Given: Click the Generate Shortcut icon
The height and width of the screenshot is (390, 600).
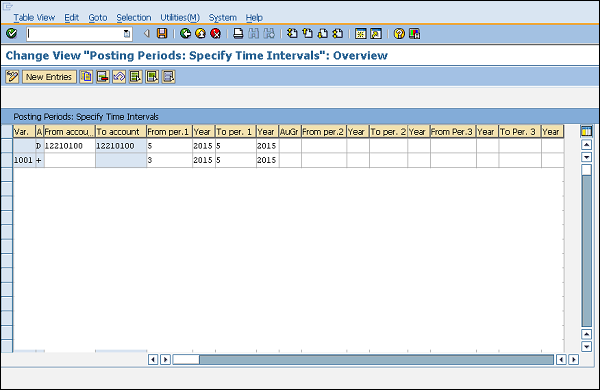Looking at the screenshot, I should [376, 34].
